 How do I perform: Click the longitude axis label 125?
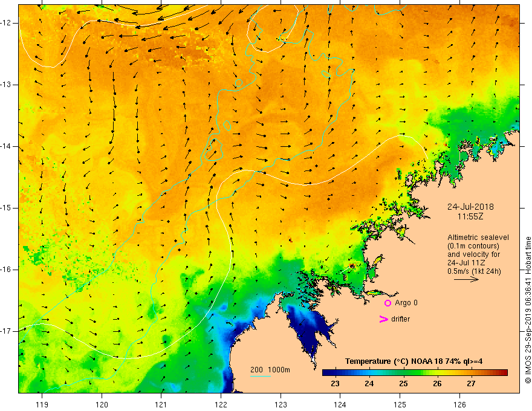400,404
